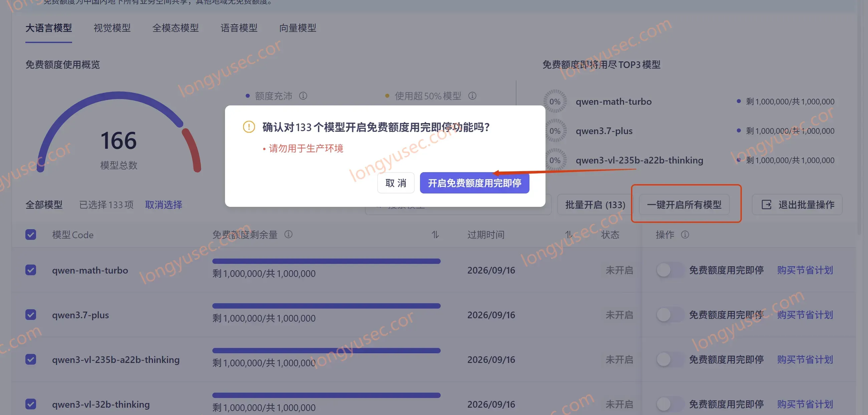Uncheck the qwen3.7-plus row checkbox
Viewport: 868px width, 415px height.
pos(31,315)
